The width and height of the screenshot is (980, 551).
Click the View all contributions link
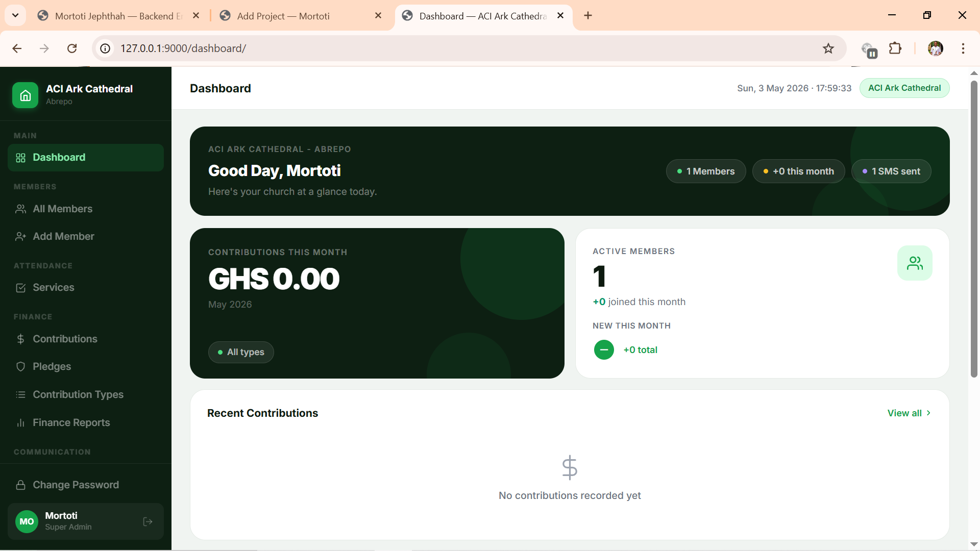909,413
